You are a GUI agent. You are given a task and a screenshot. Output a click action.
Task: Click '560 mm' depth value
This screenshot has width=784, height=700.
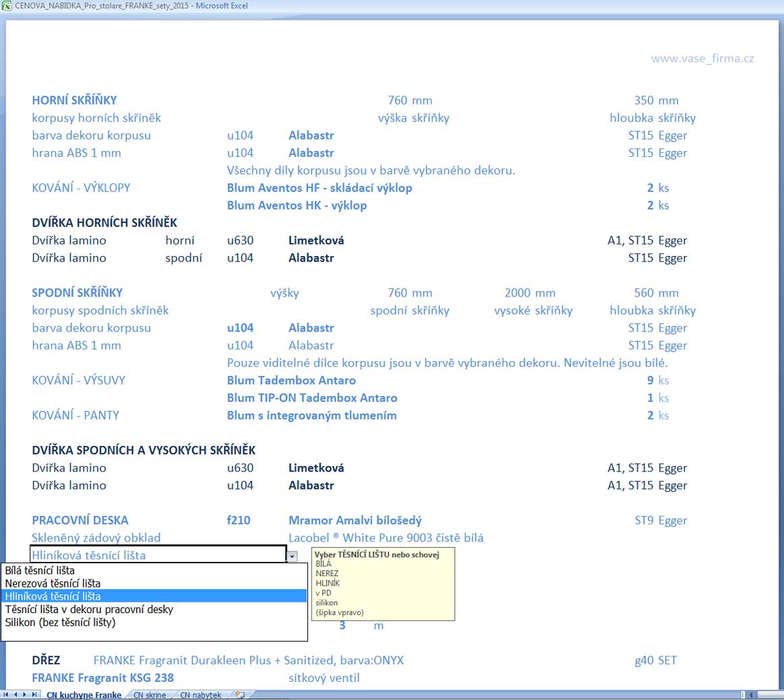[657, 293]
